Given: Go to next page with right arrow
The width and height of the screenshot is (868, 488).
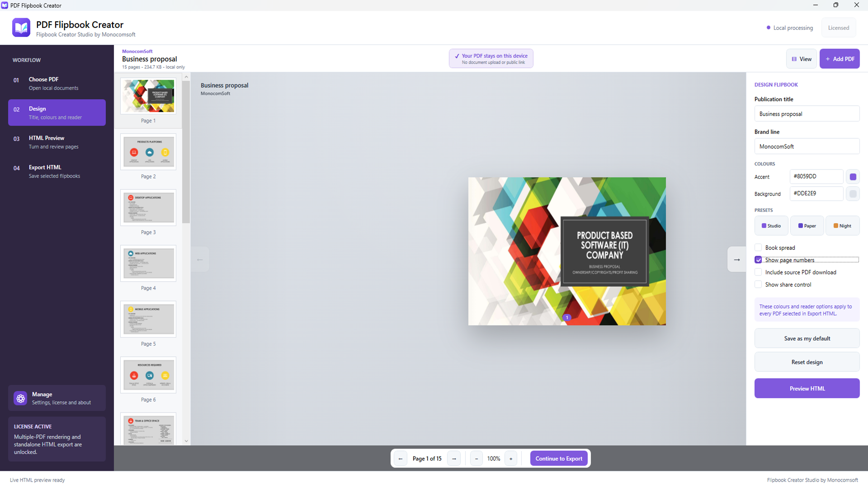Looking at the screenshot, I should pyautogui.click(x=736, y=259).
